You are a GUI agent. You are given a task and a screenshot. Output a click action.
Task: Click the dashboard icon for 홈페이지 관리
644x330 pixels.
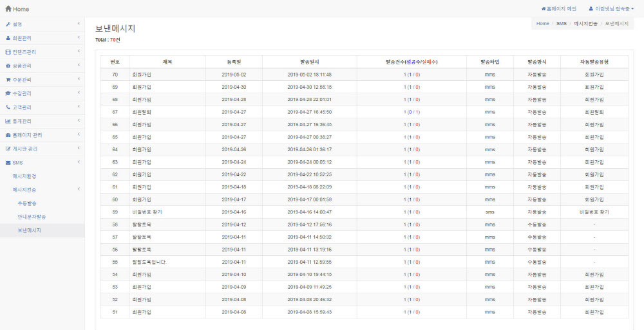pos(8,135)
